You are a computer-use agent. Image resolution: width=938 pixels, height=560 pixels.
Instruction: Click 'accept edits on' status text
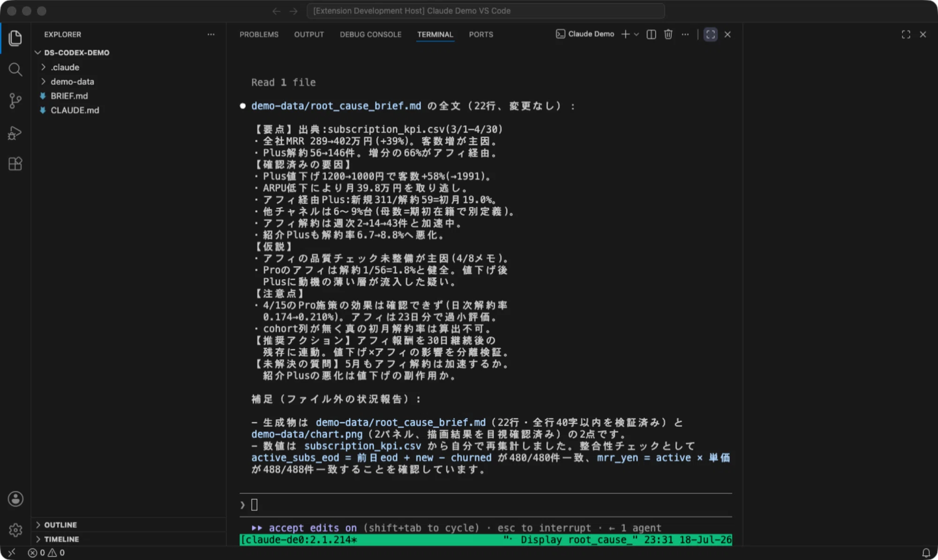pyautogui.click(x=312, y=528)
